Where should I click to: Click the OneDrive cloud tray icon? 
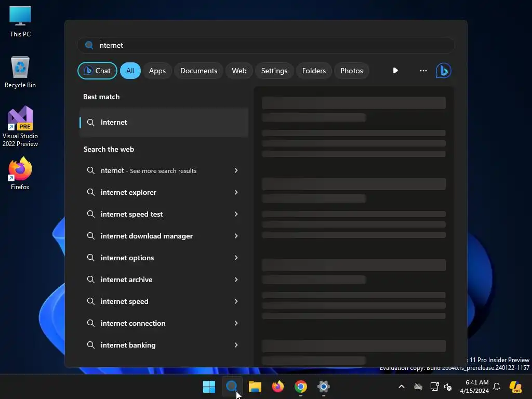click(x=418, y=387)
